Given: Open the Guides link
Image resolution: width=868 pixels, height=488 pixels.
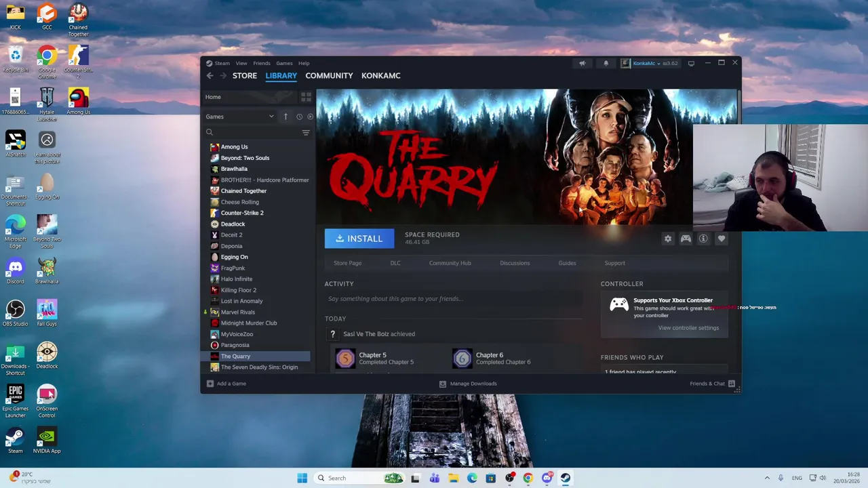Looking at the screenshot, I should [x=567, y=263].
